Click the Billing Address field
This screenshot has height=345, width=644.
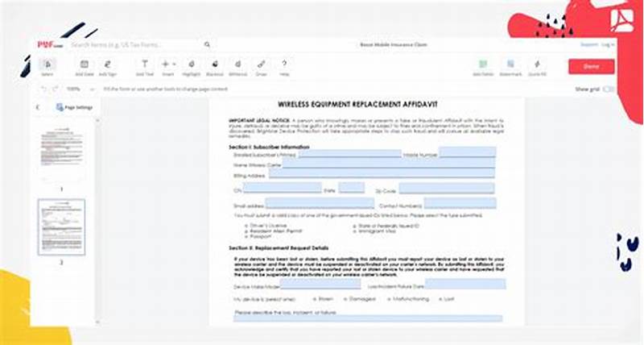pos(382,173)
